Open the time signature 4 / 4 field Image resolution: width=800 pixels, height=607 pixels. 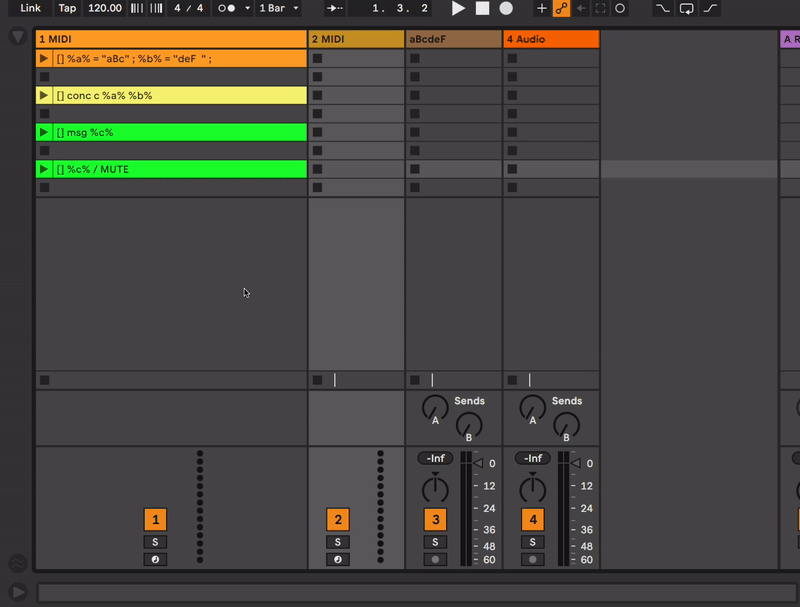tap(187, 8)
